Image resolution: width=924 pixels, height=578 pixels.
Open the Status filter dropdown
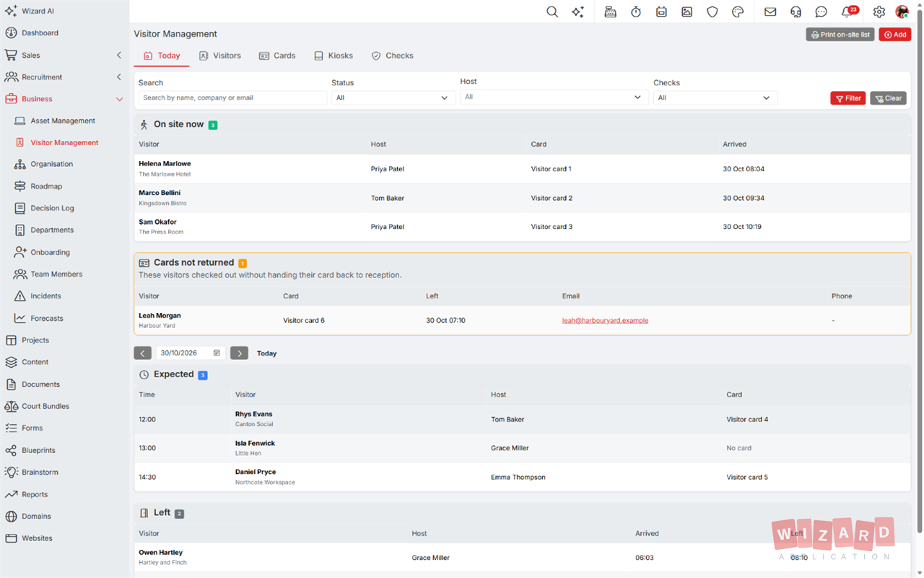(x=393, y=98)
